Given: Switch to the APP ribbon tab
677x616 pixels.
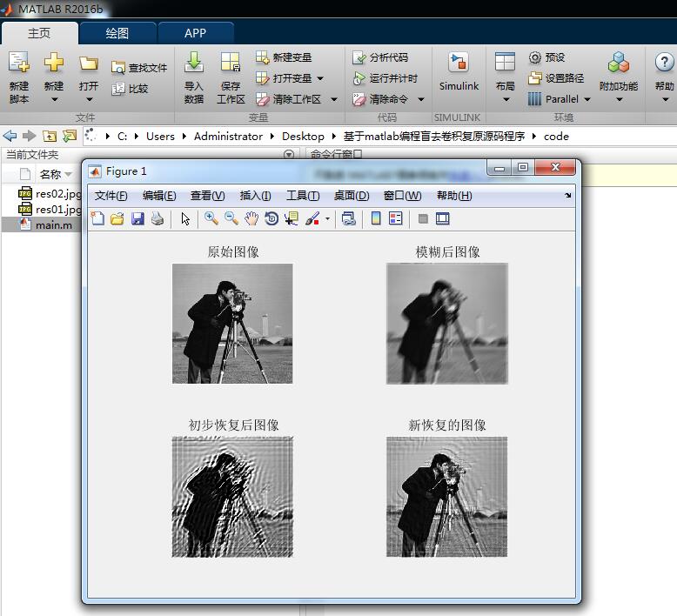Looking at the screenshot, I should (196, 33).
